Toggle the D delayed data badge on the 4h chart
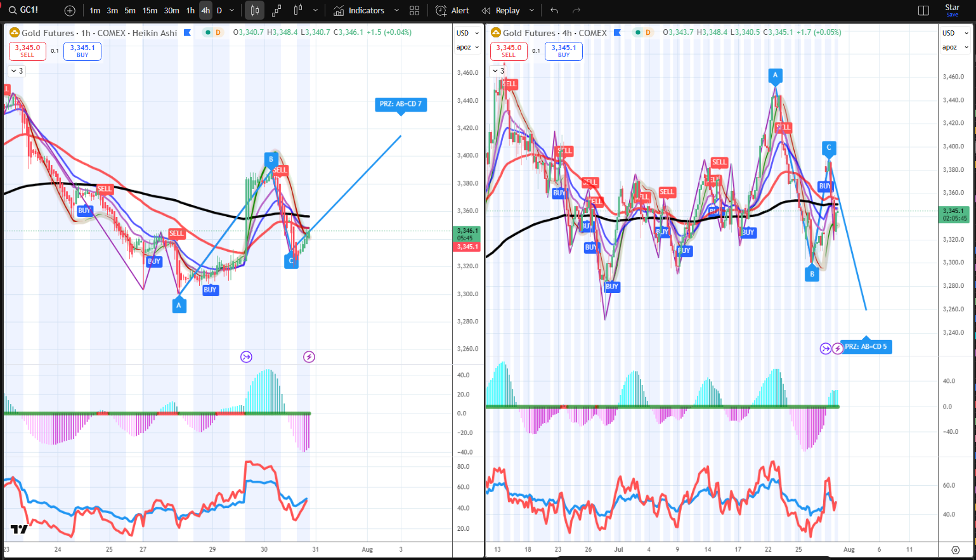Image resolution: width=976 pixels, height=560 pixels. click(x=648, y=32)
